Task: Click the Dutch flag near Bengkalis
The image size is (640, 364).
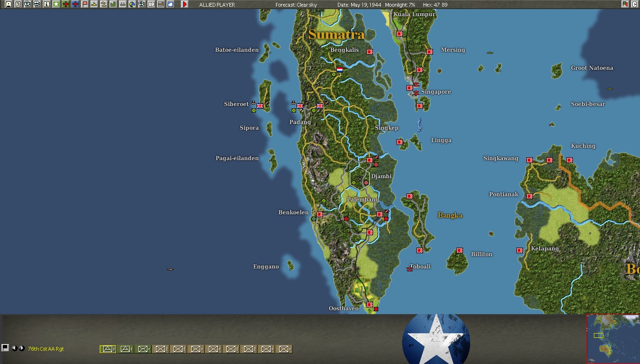Action: 340,70
